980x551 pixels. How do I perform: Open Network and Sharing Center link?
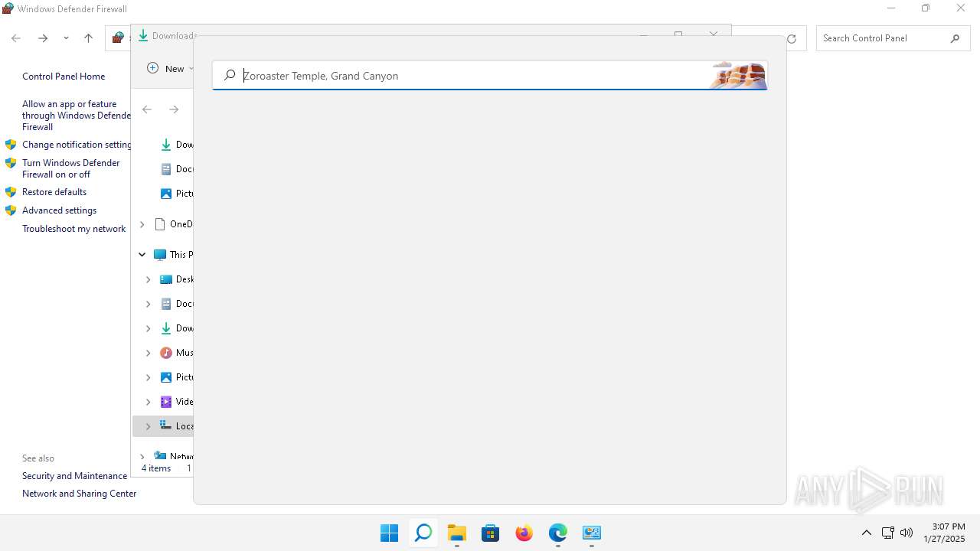80,494
